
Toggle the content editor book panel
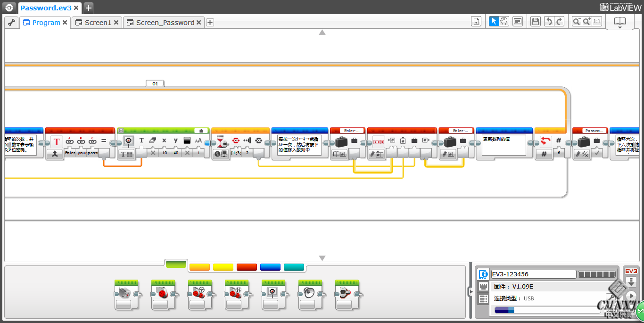(x=619, y=21)
